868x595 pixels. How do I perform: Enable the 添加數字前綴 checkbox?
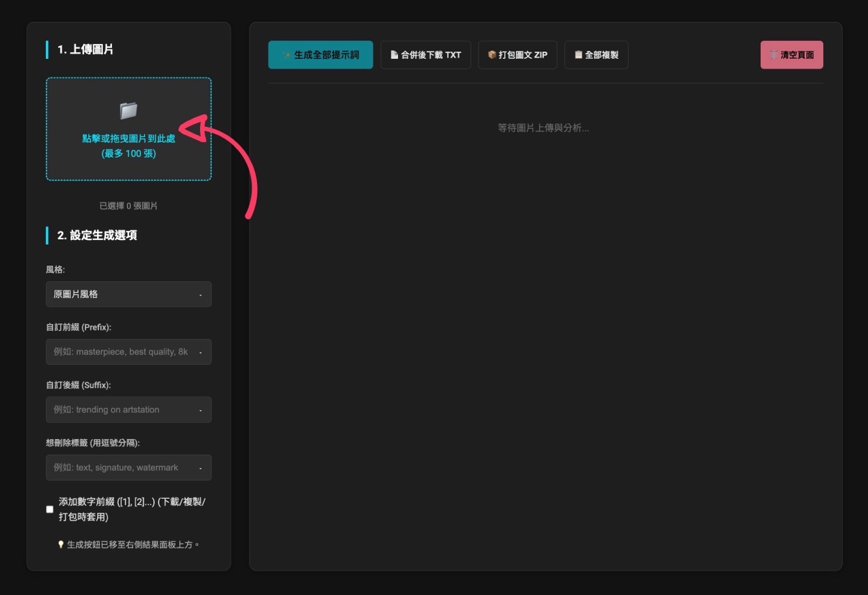coord(50,509)
